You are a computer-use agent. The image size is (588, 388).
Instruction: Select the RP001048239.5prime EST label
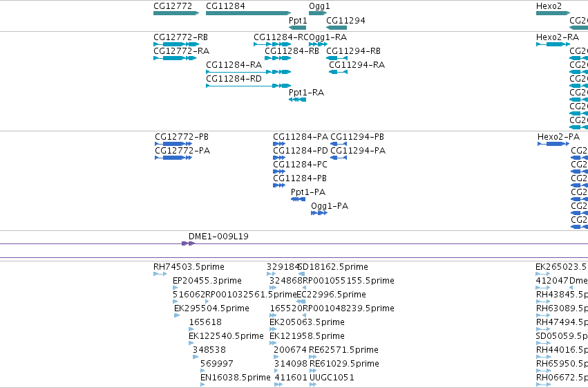tap(349, 308)
